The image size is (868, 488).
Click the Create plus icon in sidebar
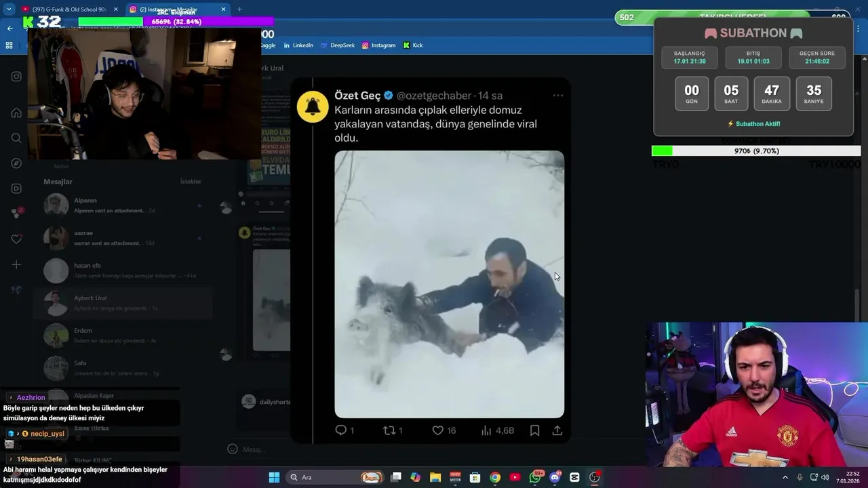[16, 264]
